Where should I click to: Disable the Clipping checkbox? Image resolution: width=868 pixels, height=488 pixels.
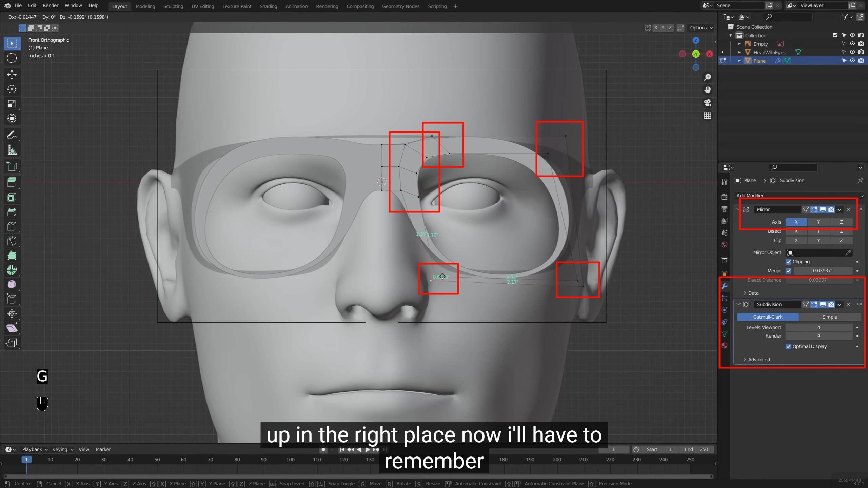point(789,262)
